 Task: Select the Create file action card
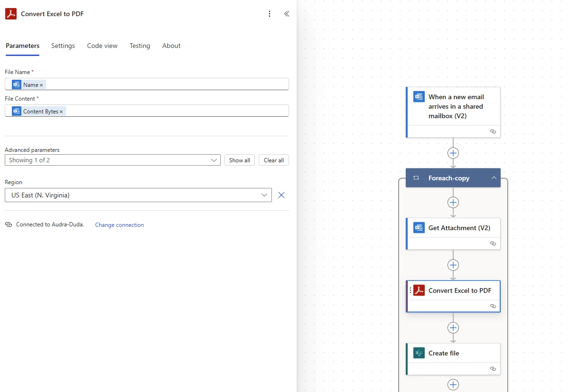453,359
